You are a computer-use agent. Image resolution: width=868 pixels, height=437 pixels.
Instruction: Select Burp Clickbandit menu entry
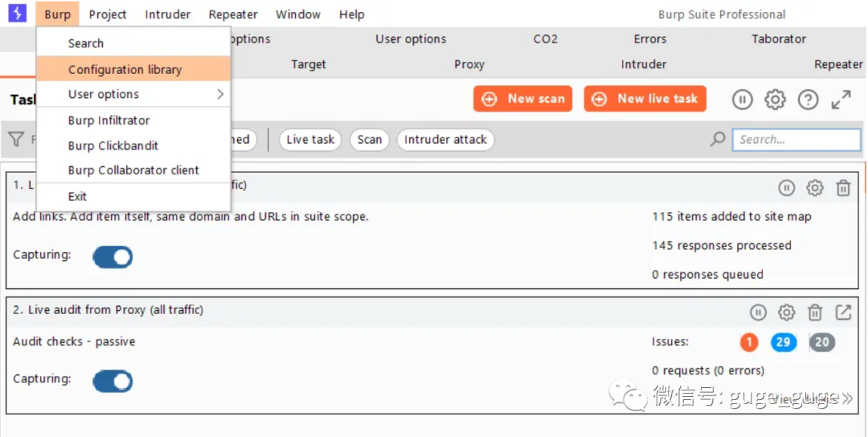pos(133,145)
